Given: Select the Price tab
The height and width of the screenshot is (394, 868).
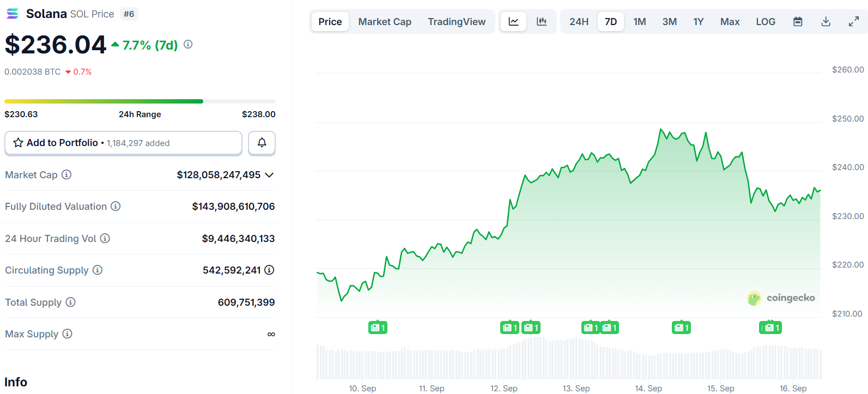Looking at the screenshot, I should 330,22.
